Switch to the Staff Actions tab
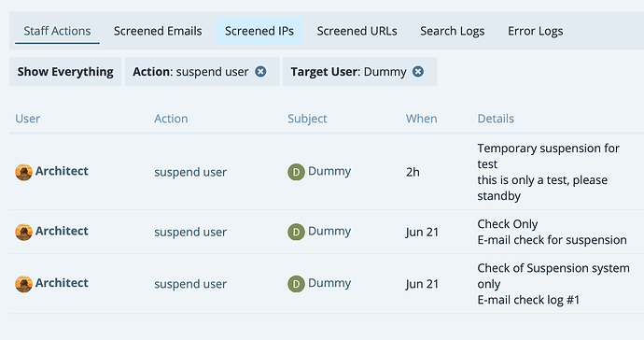 point(57,31)
